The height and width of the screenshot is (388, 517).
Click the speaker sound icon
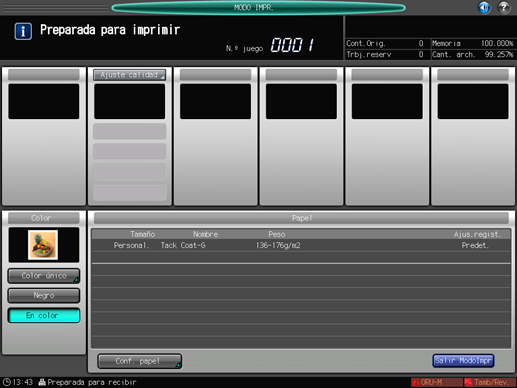pos(484,7)
